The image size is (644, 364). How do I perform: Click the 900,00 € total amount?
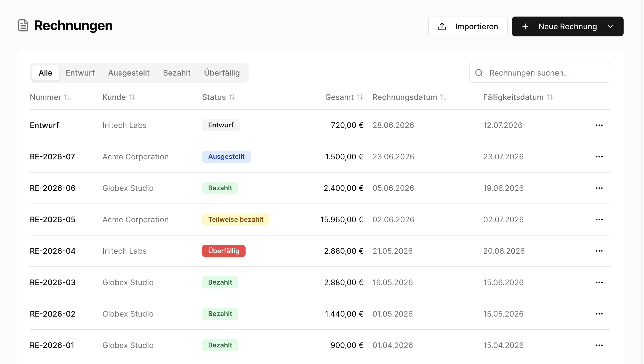(347, 345)
